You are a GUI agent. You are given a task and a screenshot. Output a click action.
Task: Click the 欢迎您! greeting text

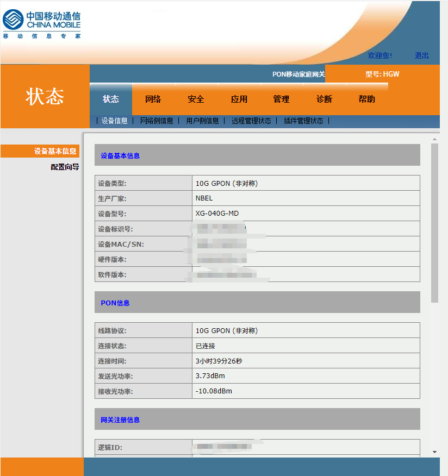(380, 55)
